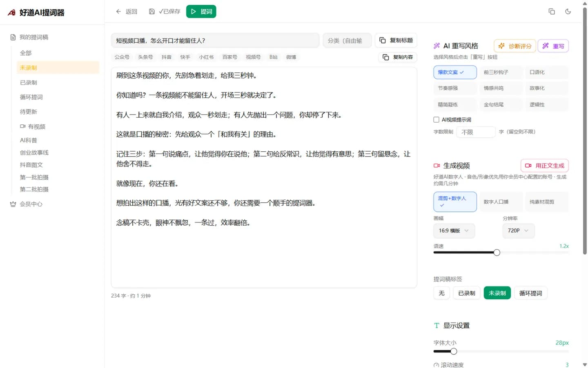
Task: Open 我的提词稿 in the sidebar
Action: [x=29, y=37]
